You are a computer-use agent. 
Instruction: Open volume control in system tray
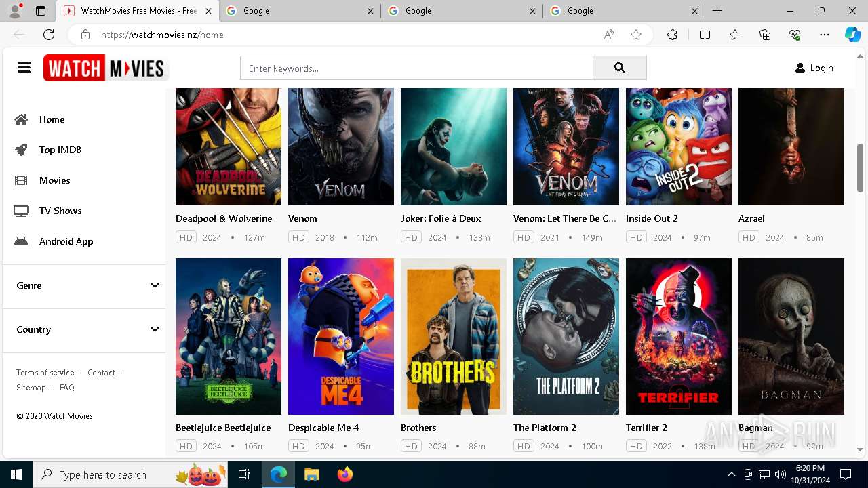click(x=780, y=474)
